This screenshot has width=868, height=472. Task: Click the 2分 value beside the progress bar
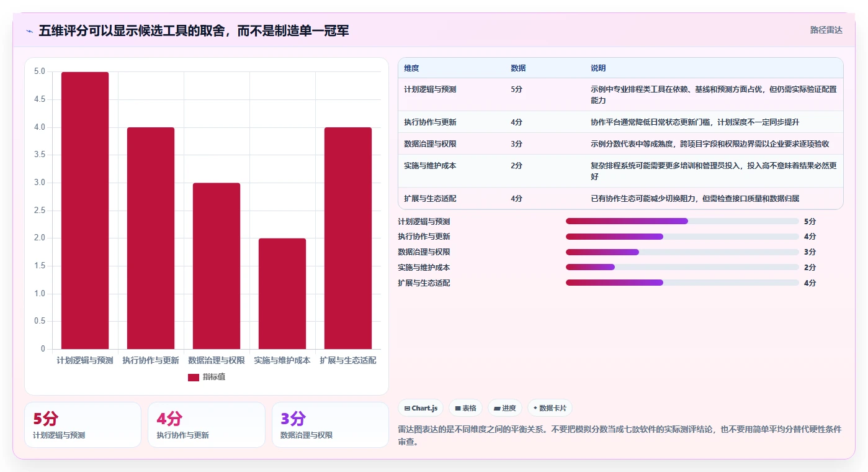810,267
